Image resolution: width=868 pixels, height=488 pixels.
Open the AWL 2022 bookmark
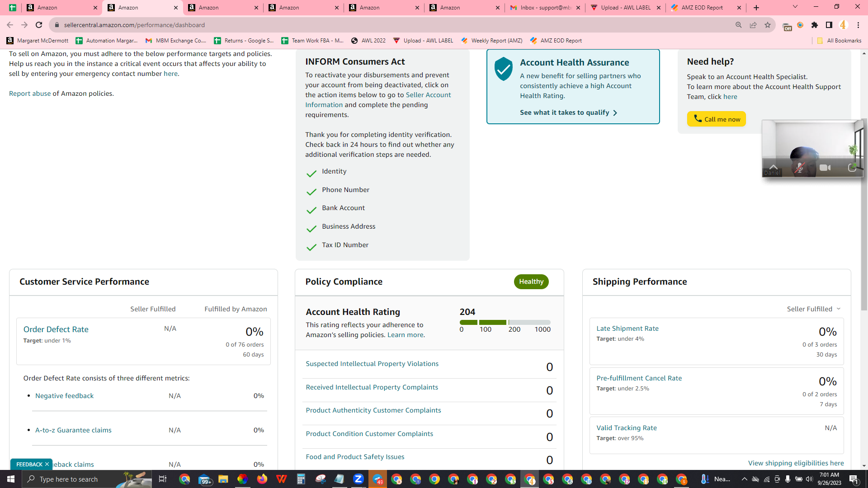pos(368,41)
